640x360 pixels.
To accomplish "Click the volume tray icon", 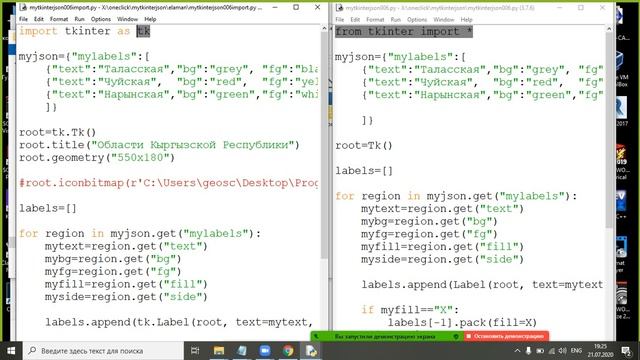I will click(562, 351).
